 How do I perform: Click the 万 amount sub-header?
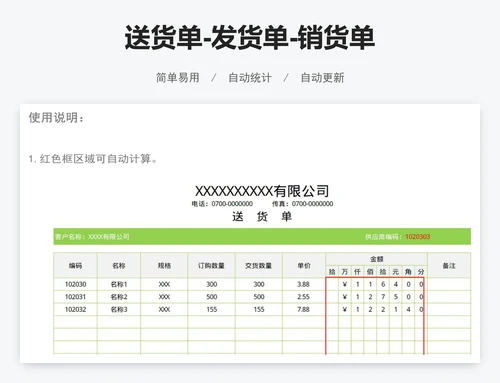345,272
